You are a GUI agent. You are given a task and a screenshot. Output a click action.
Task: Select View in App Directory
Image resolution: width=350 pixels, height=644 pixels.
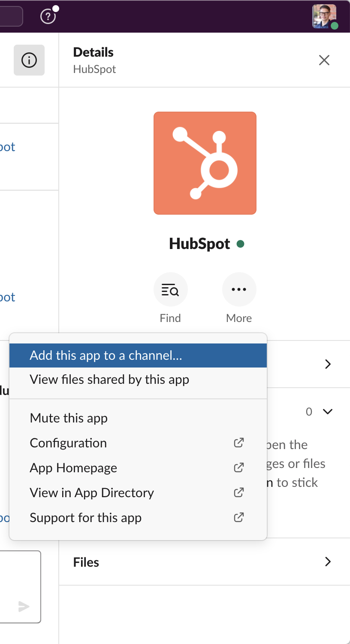point(92,493)
